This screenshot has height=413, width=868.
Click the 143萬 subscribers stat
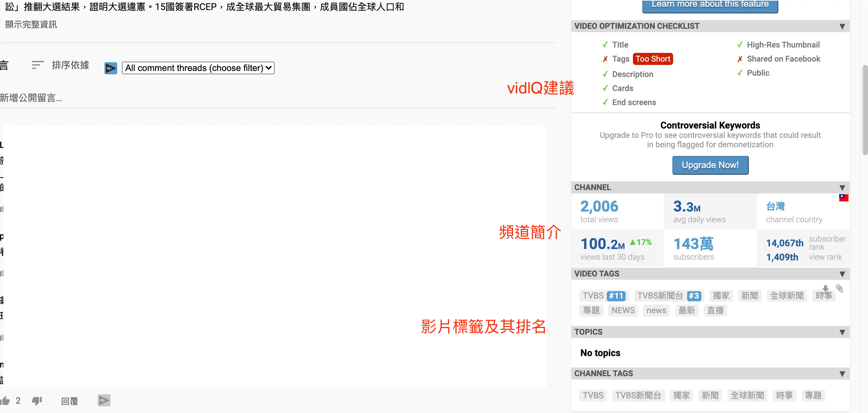693,244
